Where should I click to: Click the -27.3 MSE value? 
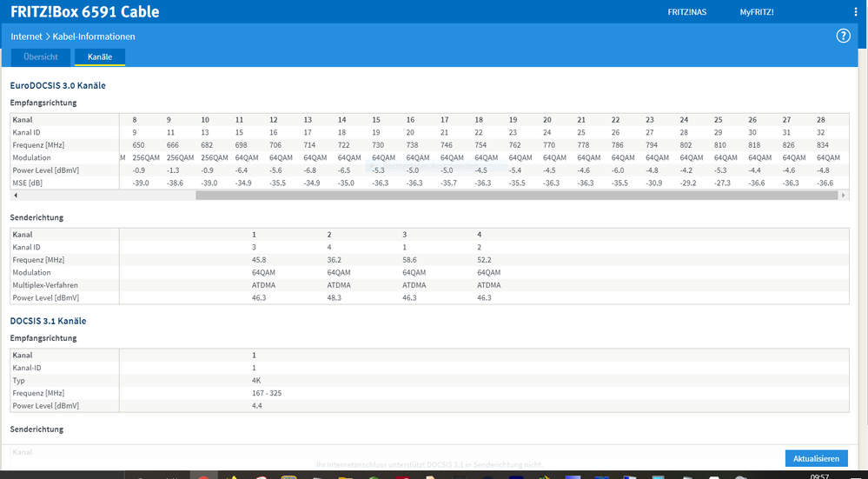722,183
